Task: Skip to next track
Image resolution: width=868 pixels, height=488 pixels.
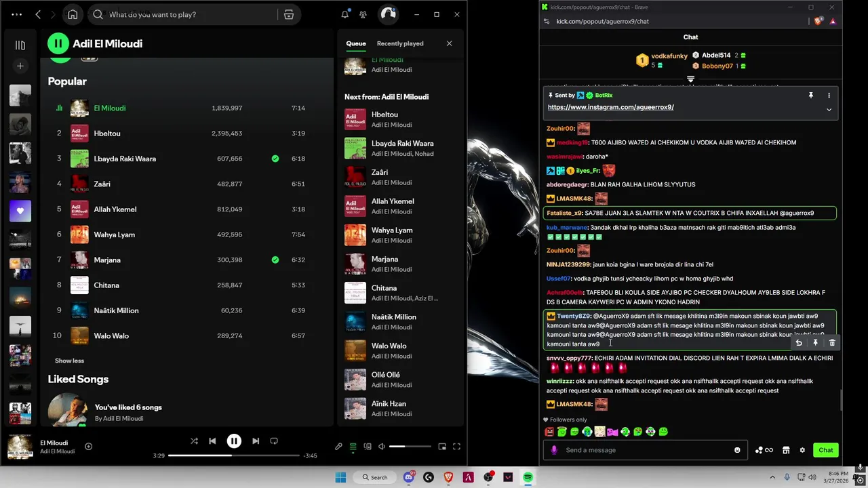Action: click(x=256, y=441)
